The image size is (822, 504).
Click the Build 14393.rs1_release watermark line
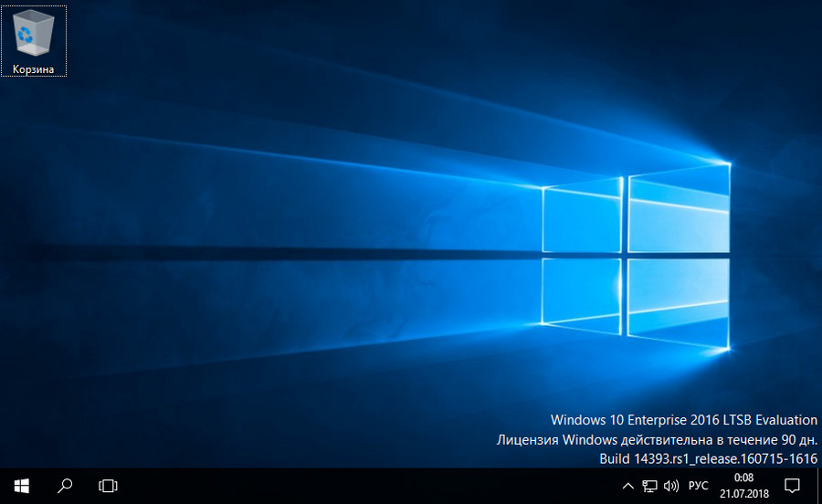click(708, 457)
